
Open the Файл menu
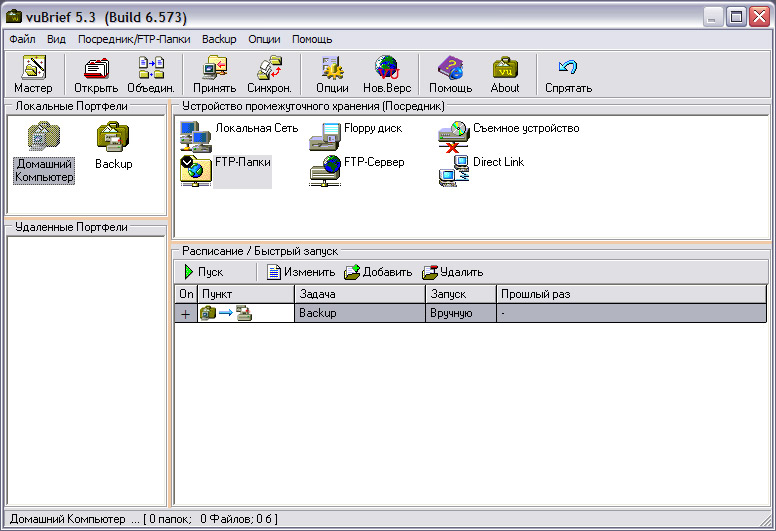[x=22, y=39]
